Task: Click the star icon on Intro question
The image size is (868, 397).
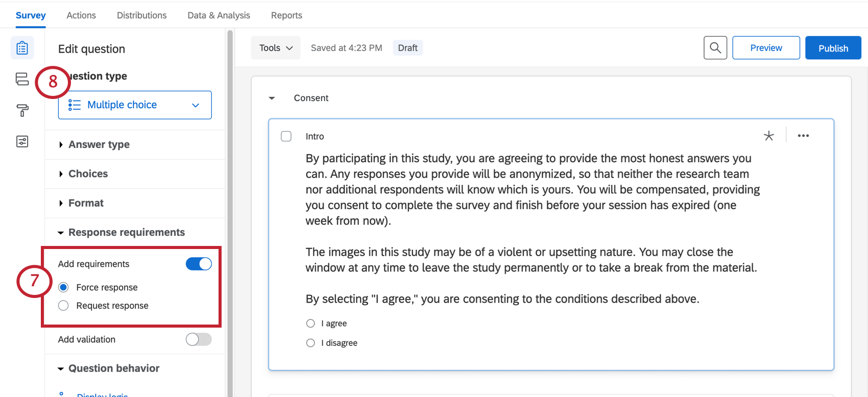Action: pos(768,136)
